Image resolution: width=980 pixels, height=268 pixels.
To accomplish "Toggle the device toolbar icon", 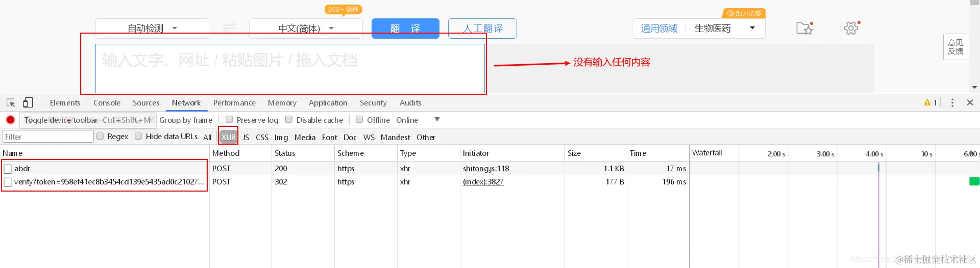I will click(x=28, y=102).
